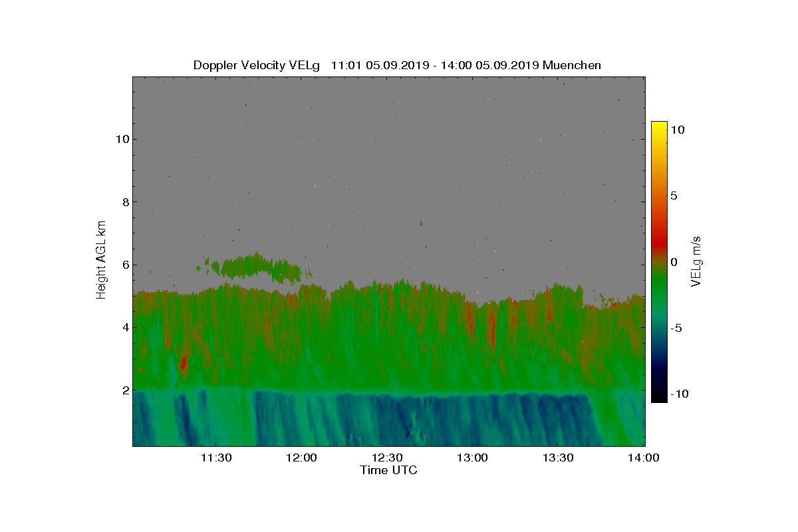This screenshot has width=798, height=532.
Task: Click the colorbar value -5 label
Action: click(x=676, y=328)
